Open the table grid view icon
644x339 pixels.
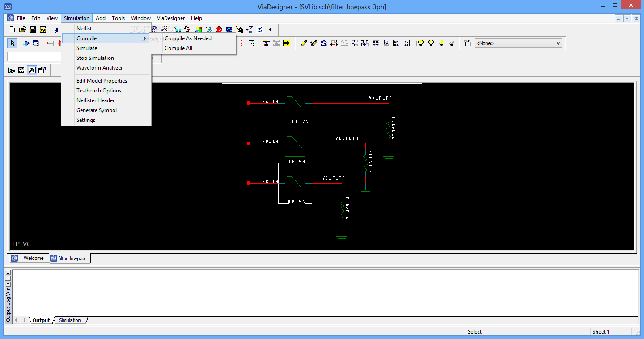point(21,70)
